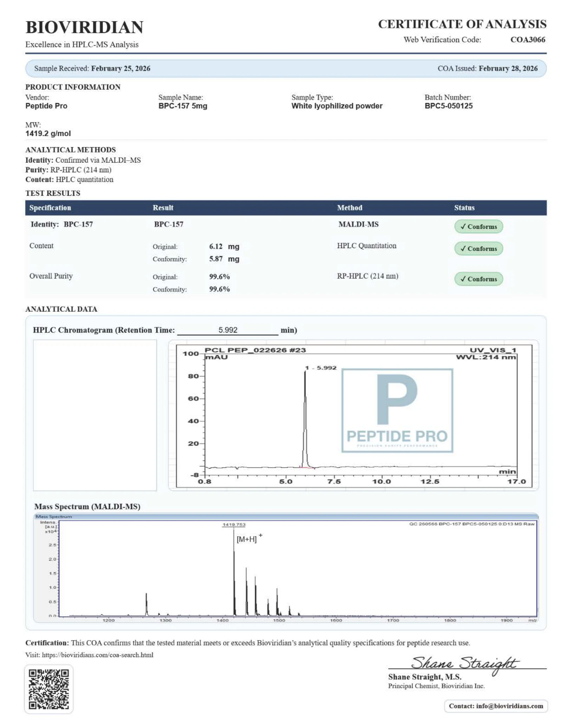Click the 1419.753 mass peak label
562x728 pixels.
tap(234, 524)
